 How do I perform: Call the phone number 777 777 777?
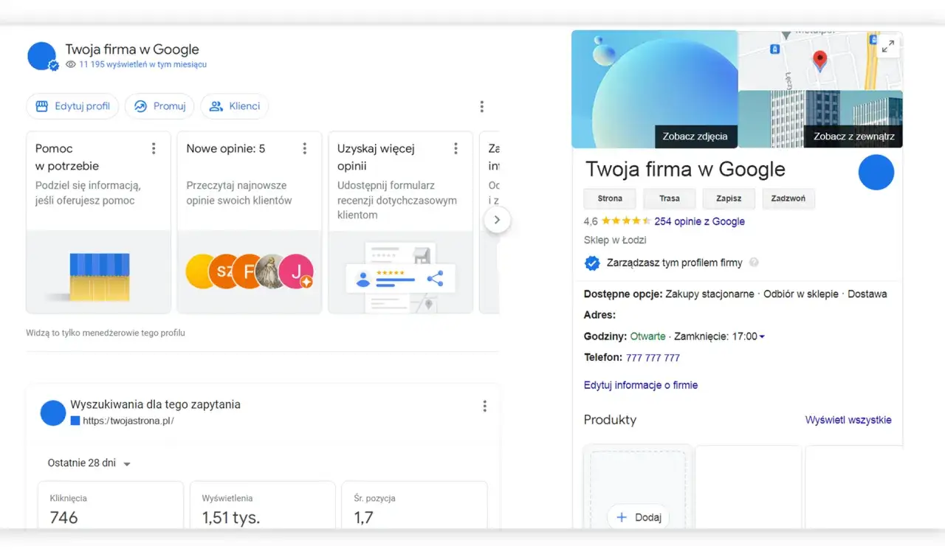coord(653,358)
